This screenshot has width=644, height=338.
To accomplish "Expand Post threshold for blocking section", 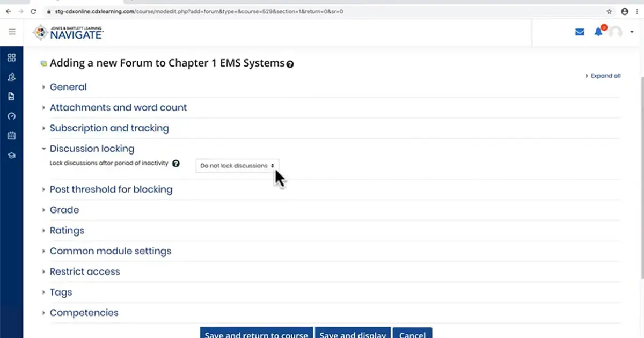I will click(111, 189).
